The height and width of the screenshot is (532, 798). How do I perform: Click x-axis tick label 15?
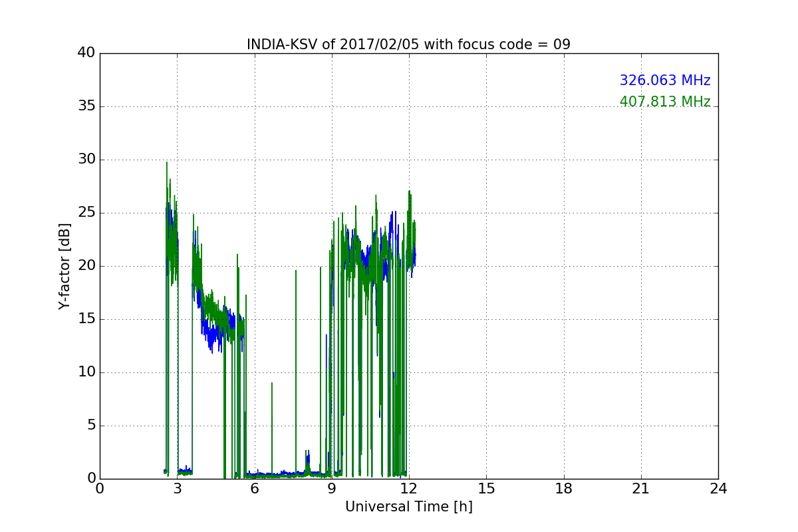(486, 489)
